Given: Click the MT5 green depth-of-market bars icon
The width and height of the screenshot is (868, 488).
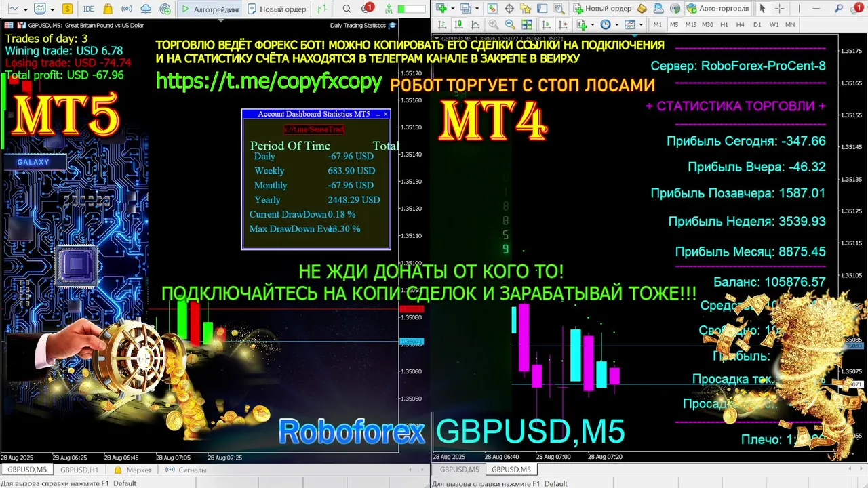Looking at the screenshot, I should click(x=322, y=9).
